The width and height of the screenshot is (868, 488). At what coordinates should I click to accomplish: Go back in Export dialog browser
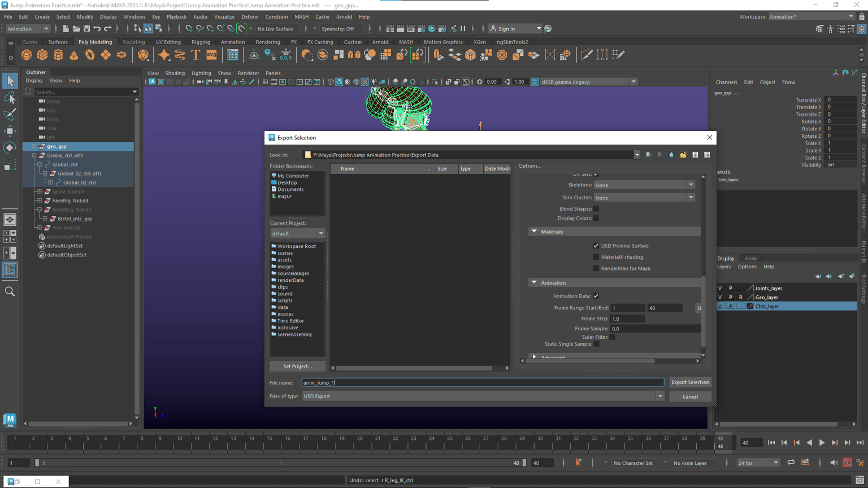(x=648, y=155)
